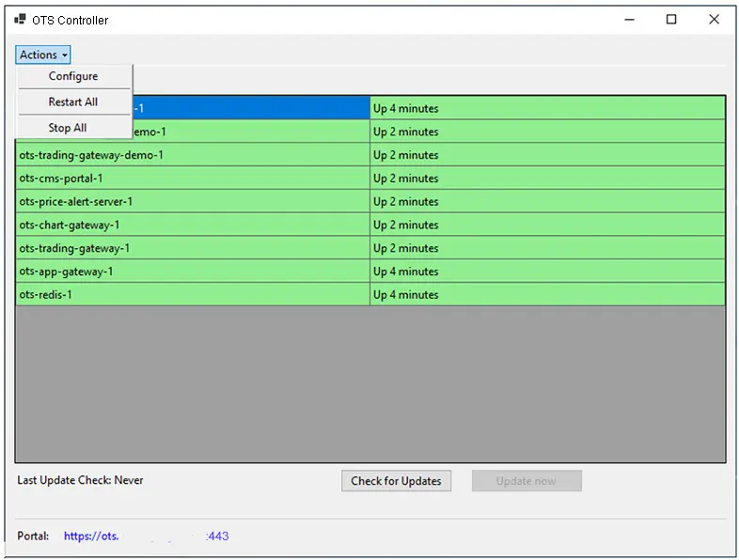The image size is (739, 560).
Task: Click the ots-trading-gateway-1 service name
Action: coord(74,248)
